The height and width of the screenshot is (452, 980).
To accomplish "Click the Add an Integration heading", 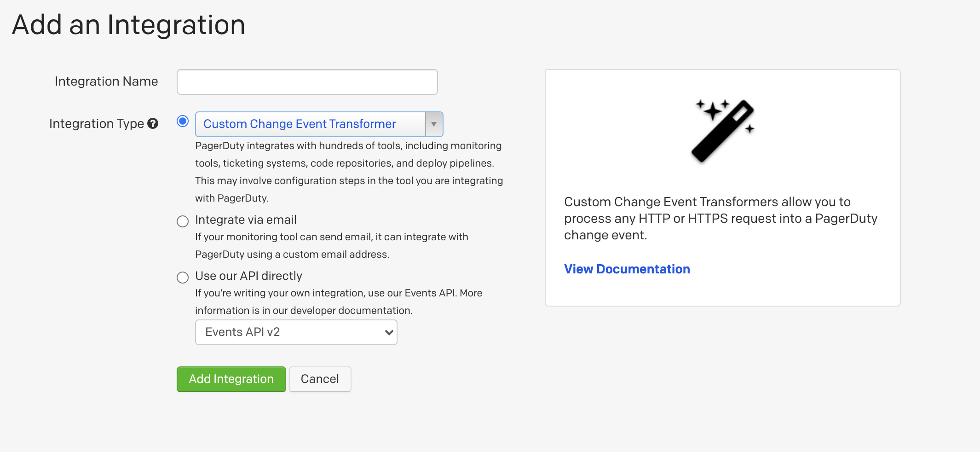I will point(128,25).
